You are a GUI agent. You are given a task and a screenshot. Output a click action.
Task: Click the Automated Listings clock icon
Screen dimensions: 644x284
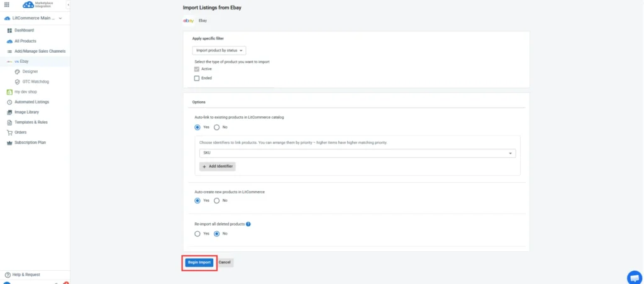tap(10, 102)
